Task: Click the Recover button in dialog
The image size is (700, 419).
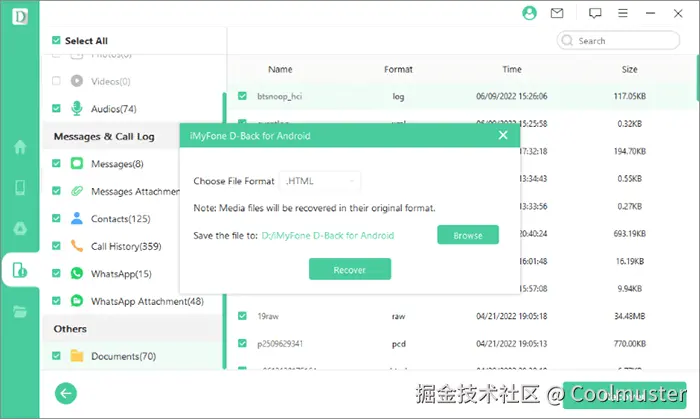Action: [350, 269]
